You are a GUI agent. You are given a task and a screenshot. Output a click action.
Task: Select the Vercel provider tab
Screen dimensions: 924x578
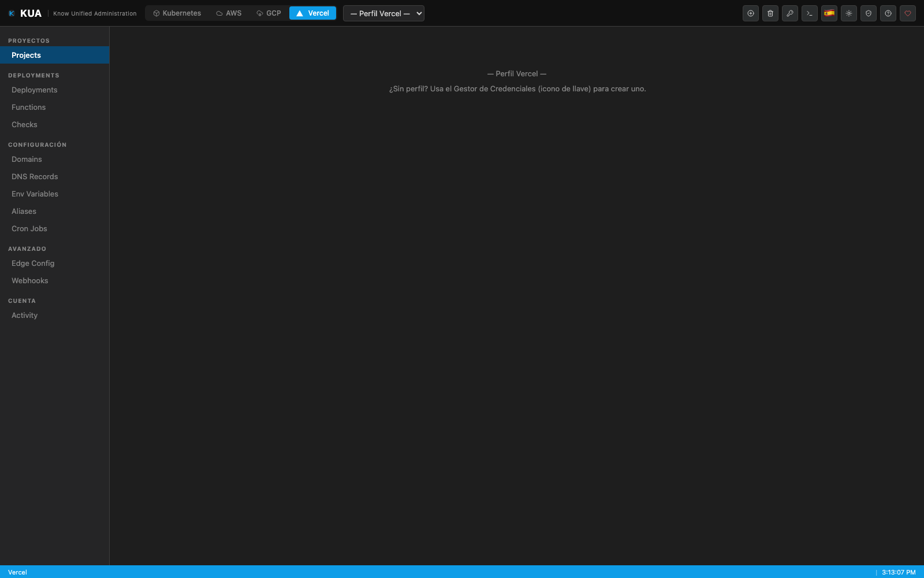click(x=312, y=13)
